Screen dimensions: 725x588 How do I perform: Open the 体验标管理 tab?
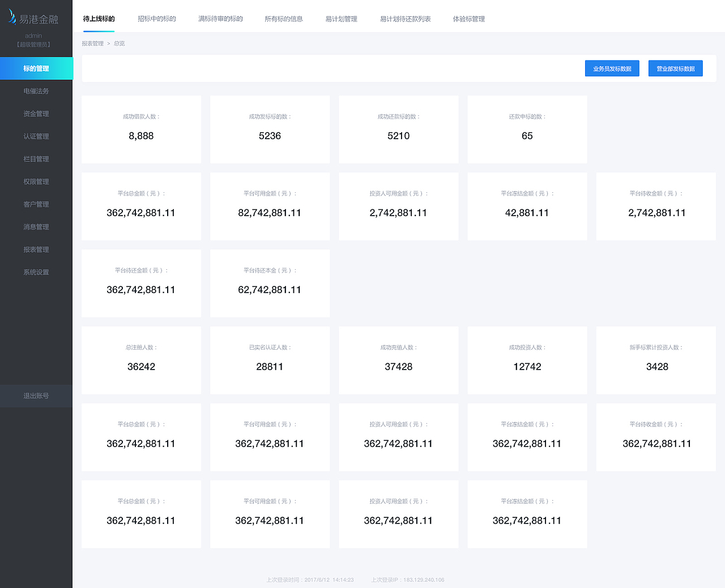pyautogui.click(x=469, y=19)
